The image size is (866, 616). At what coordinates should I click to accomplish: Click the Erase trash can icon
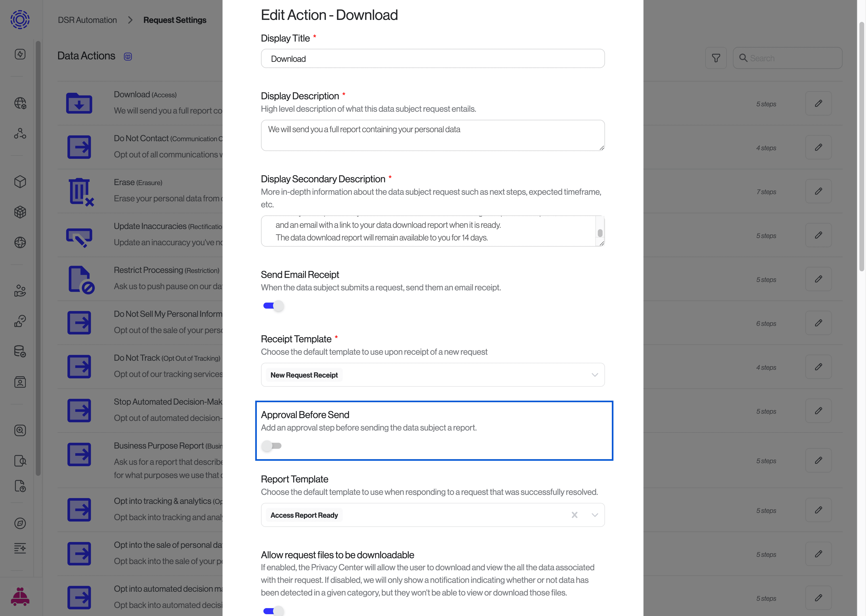coord(81,192)
